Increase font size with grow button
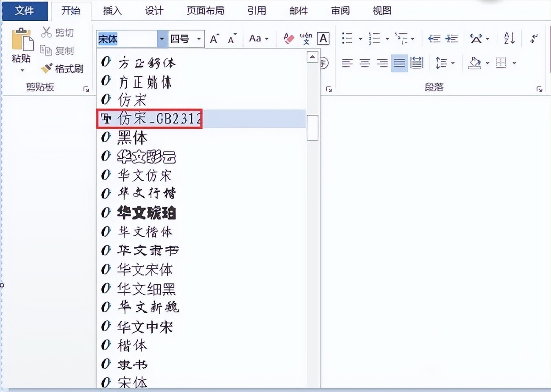 click(x=214, y=39)
